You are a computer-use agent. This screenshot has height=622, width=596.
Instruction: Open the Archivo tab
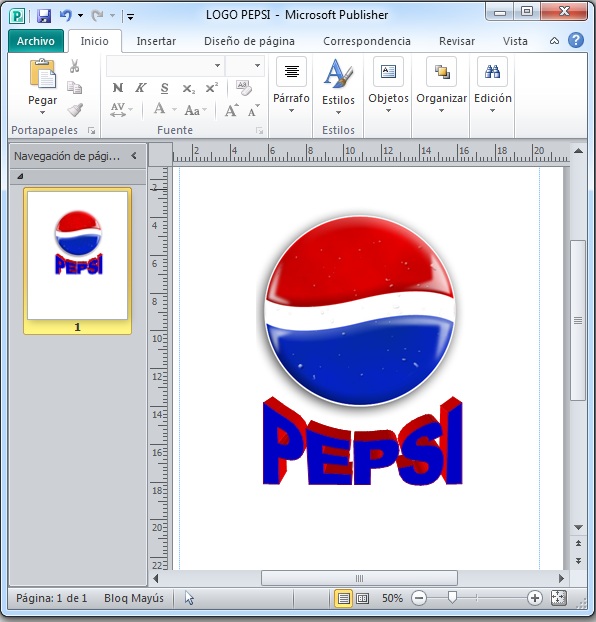coord(36,41)
